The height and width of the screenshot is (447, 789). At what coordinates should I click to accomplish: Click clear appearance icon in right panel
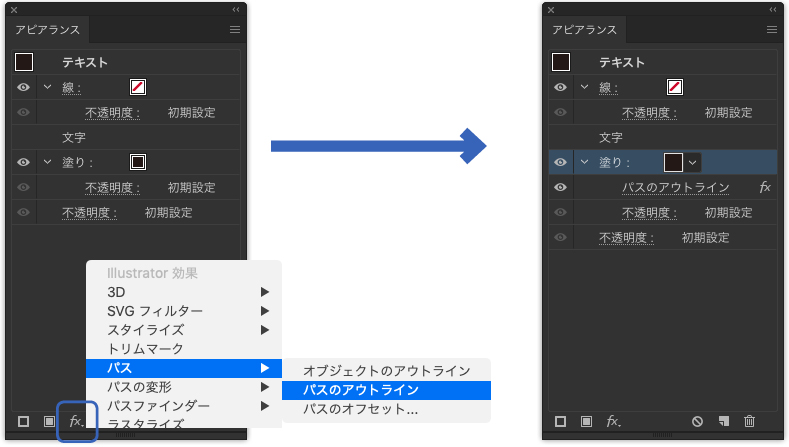(x=697, y=422)
